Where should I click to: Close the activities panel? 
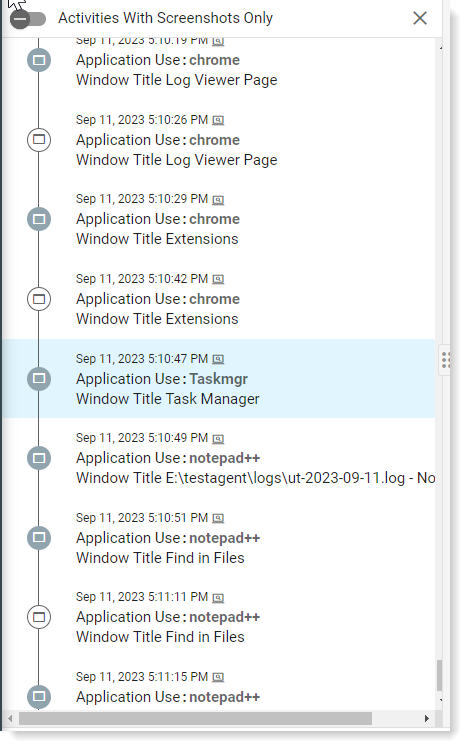[420, 18]
